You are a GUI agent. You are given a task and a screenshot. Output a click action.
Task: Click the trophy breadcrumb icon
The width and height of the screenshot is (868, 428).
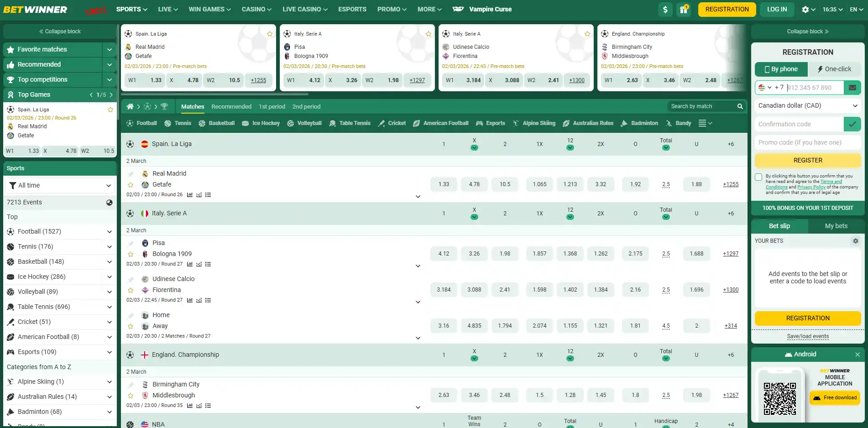164,106
